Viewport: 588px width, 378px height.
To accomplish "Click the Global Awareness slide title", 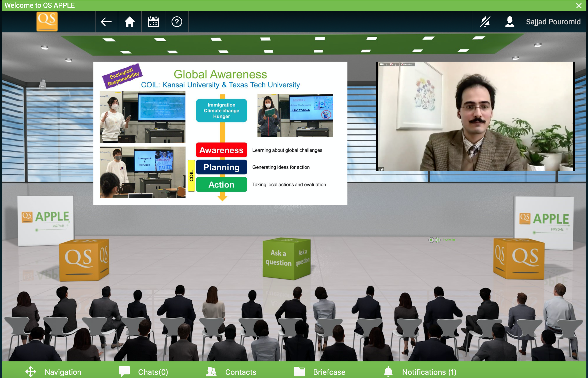I will click(220, 74).
